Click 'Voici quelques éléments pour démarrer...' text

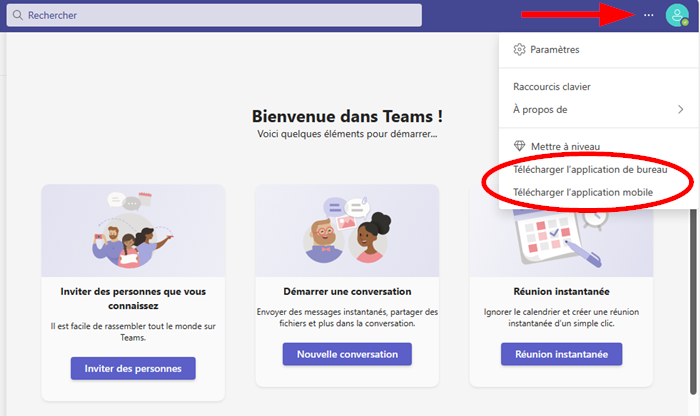pyautogui.click(x=347, y=134)
